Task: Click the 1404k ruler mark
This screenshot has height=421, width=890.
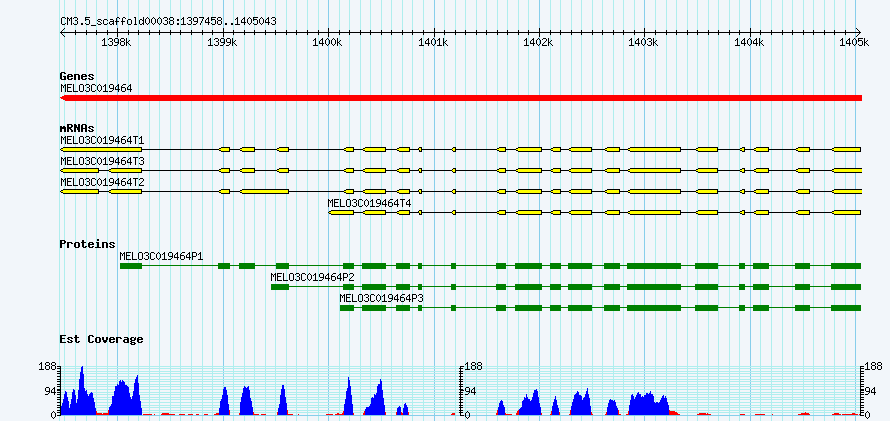Action: [x=750, y=42]
